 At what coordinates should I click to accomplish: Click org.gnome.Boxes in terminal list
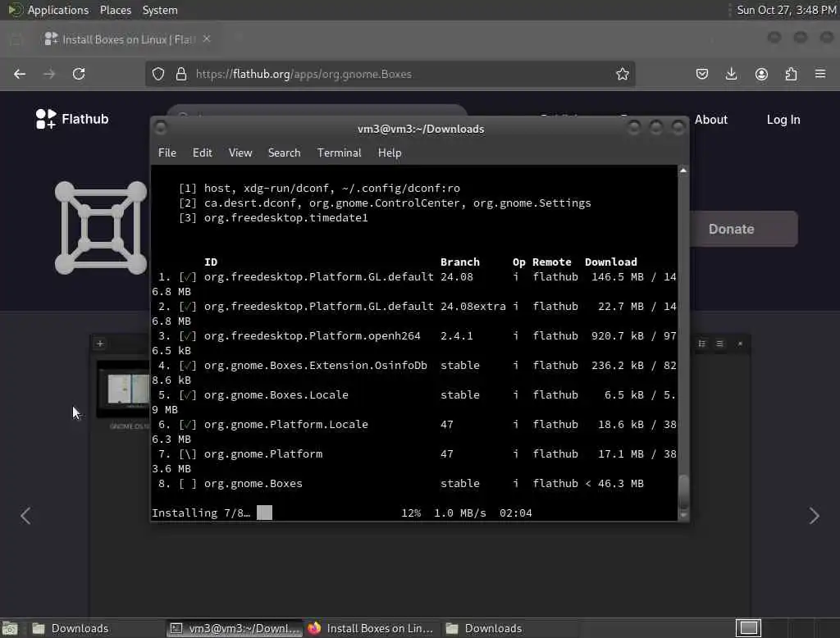(x=253, y=483)
